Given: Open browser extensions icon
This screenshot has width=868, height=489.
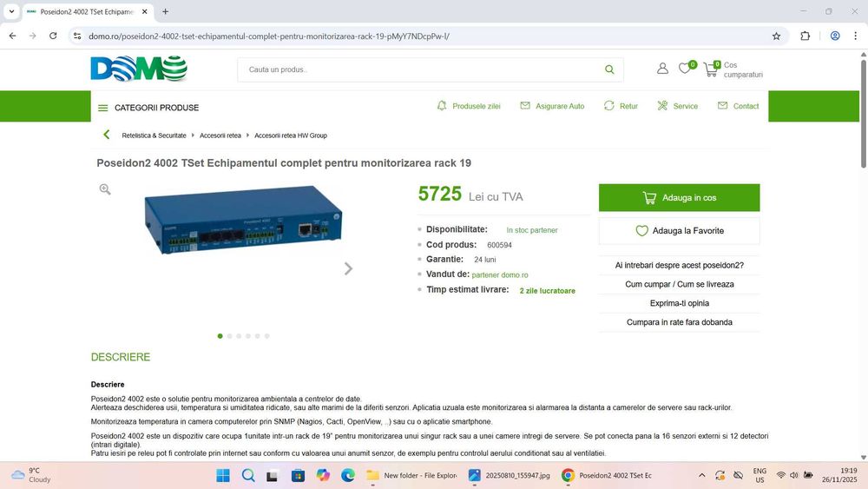Looking at the screenshot, I should click(x=805, y=36).
